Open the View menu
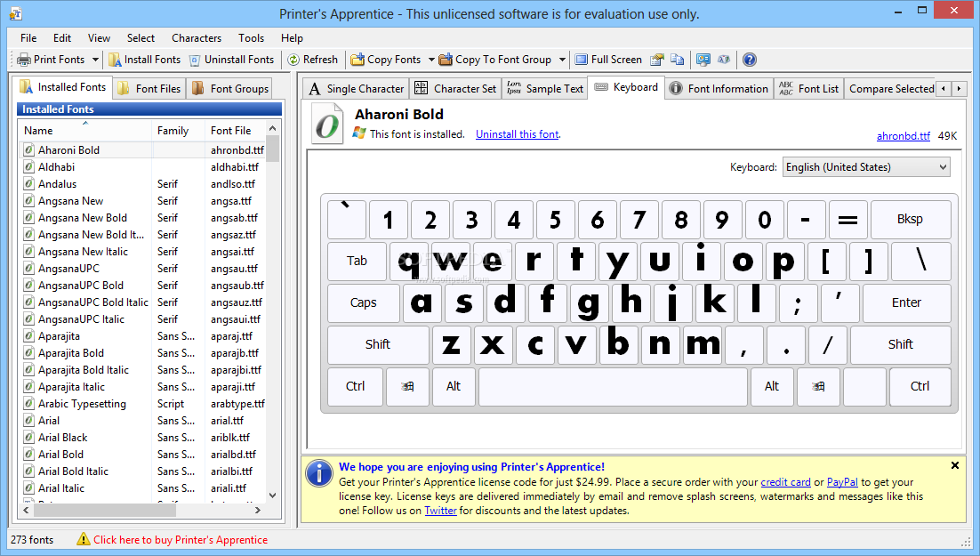Viewport: 980px width, 556px height. click(x=99, y=38)
